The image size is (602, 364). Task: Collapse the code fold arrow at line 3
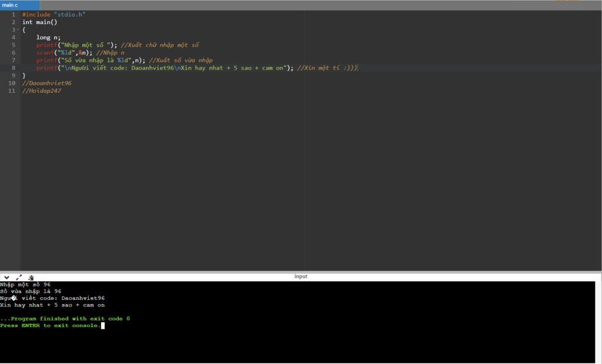(18, 30)
